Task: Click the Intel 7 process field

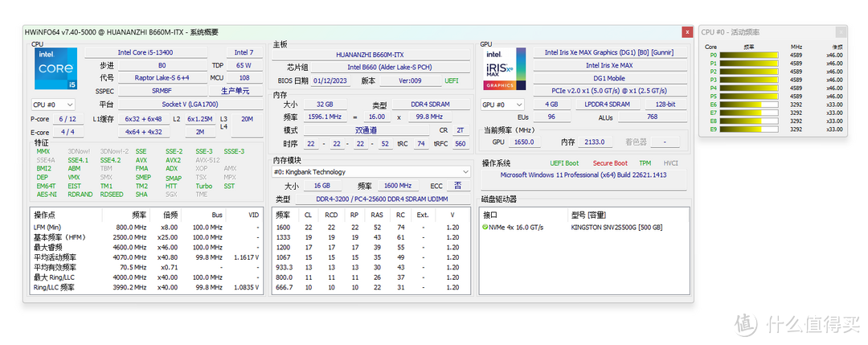Action: 244,52
